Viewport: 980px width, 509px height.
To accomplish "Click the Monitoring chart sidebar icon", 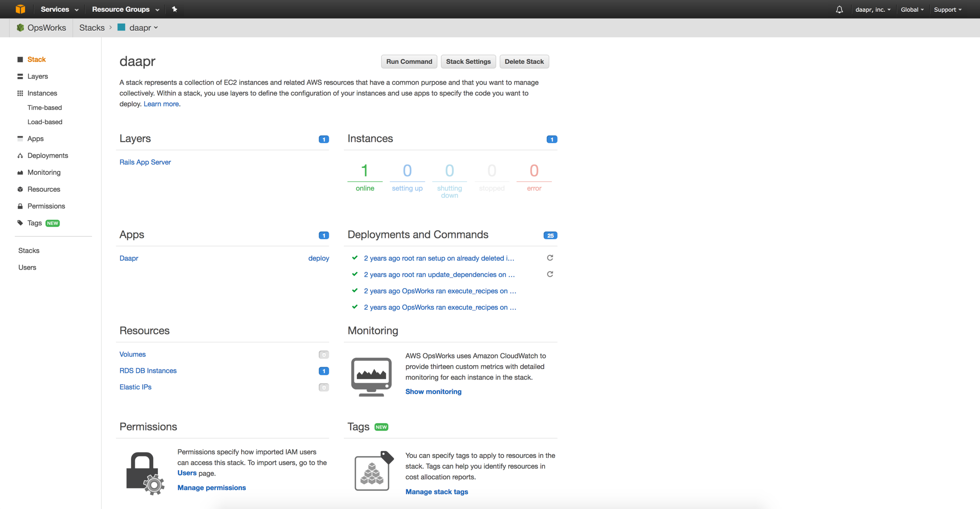I will 20,173.
